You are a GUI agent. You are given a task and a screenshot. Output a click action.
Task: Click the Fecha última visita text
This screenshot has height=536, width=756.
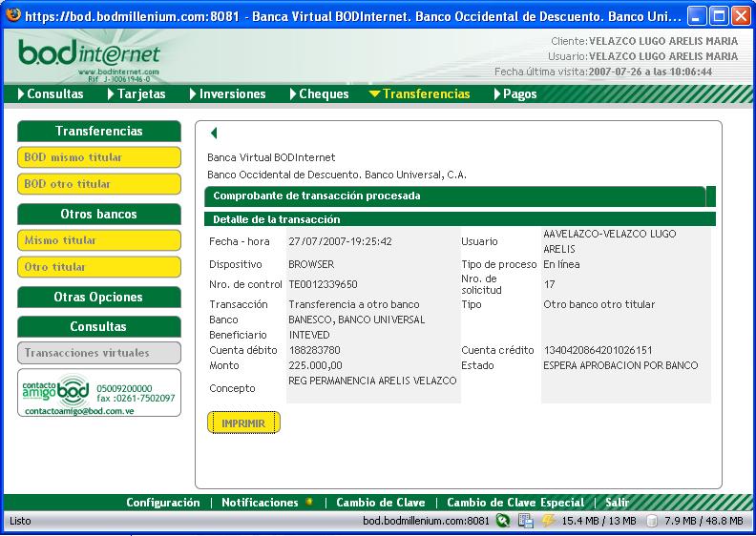(603, 72)
